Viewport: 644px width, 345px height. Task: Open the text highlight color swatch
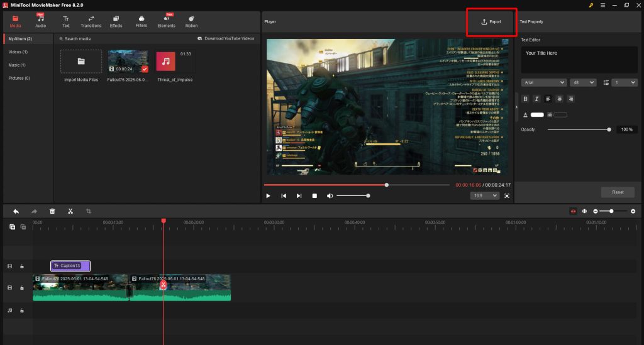tap(560, 115)
